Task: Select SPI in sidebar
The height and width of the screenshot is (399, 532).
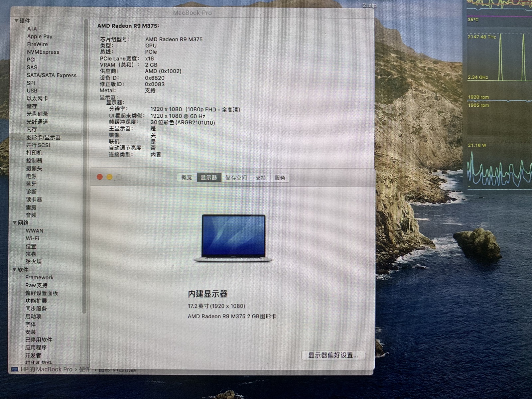Action: (31, 83)
